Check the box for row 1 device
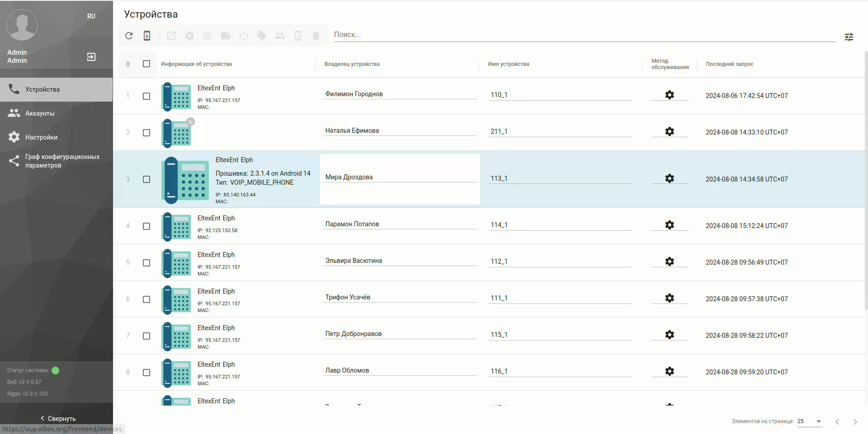 (x=146, y=96)
